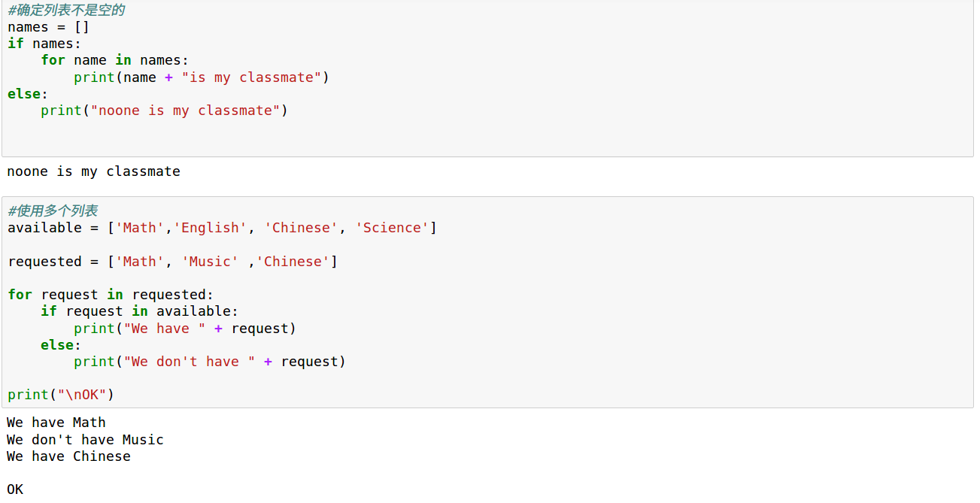Click the final 'OK' output text
980x503 pixels.
tap(15, 489)
